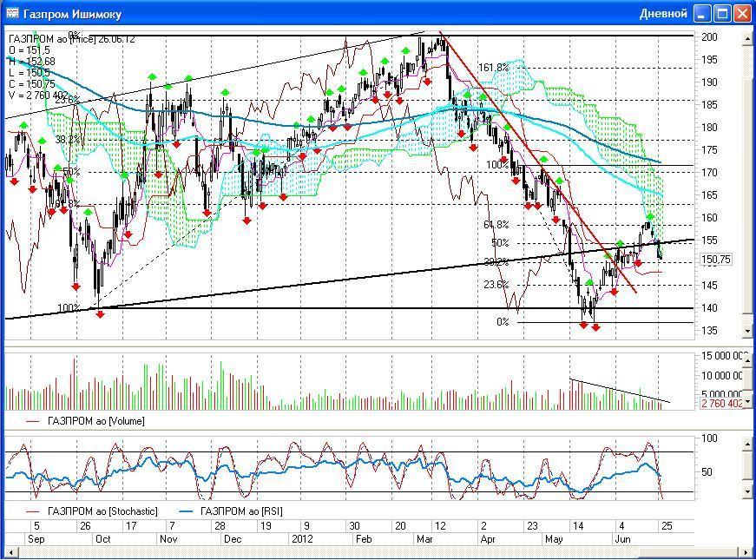This screenshot has height=560, width=756.
Task: Maximize the Газпром Ишимоку chart window
Action: pos(722,14)
